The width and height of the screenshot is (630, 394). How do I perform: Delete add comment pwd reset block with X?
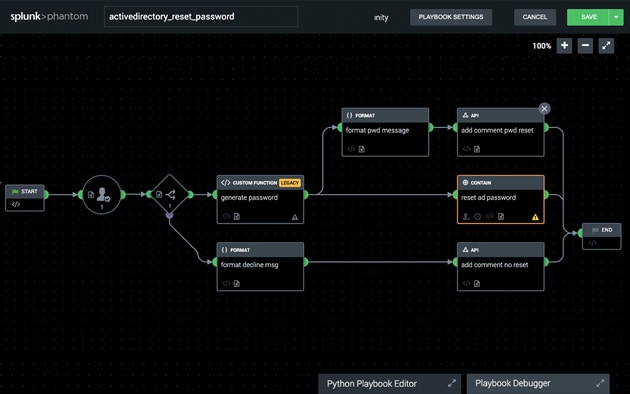coord(544,108)
